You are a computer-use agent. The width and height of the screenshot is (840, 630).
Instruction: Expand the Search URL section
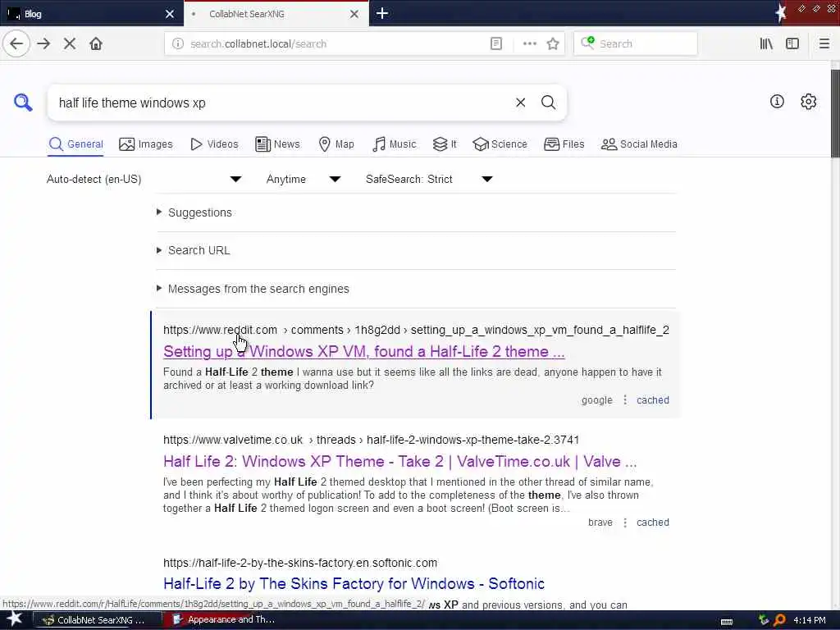[x=199, y=250]
